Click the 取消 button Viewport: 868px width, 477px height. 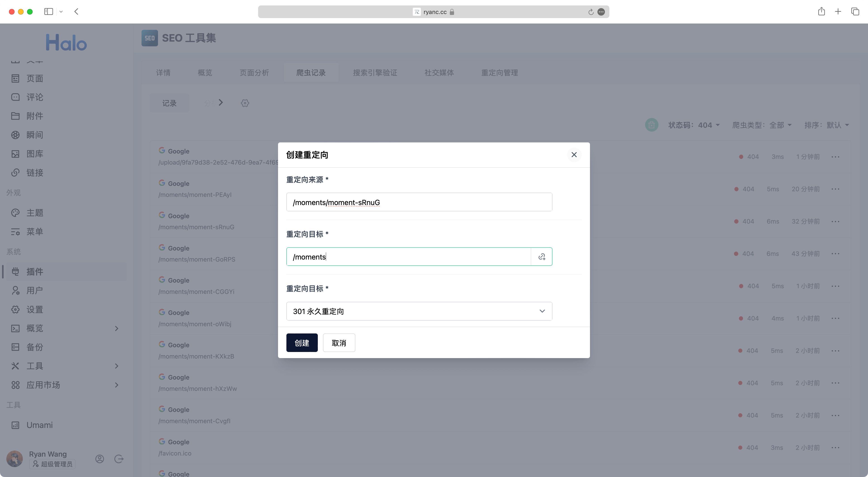[x=339, y=343]
